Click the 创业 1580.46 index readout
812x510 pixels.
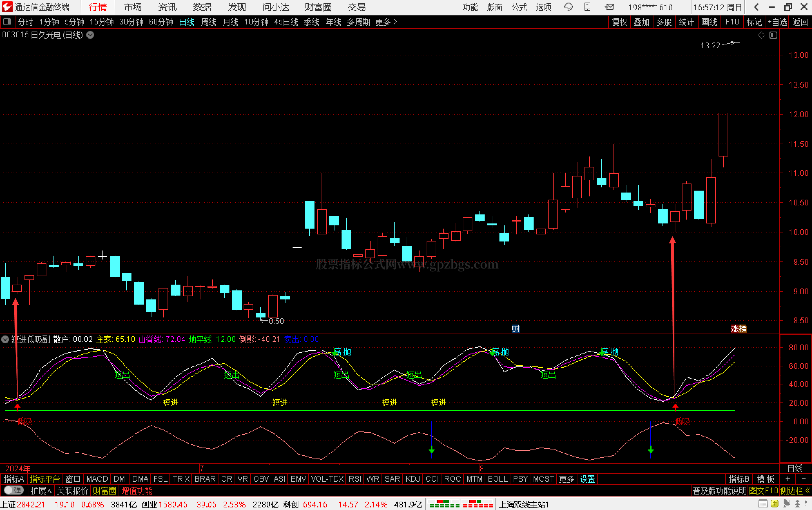(164, 504)
